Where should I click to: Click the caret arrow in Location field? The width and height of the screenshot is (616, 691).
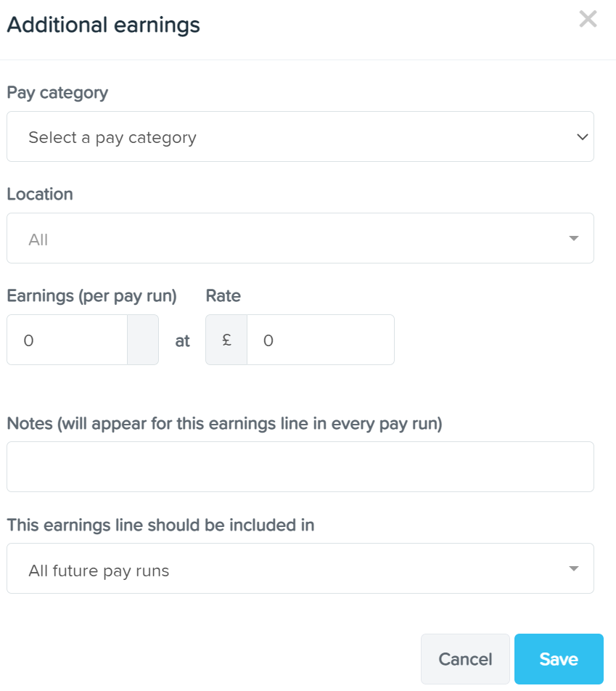[x=574, y=238]
